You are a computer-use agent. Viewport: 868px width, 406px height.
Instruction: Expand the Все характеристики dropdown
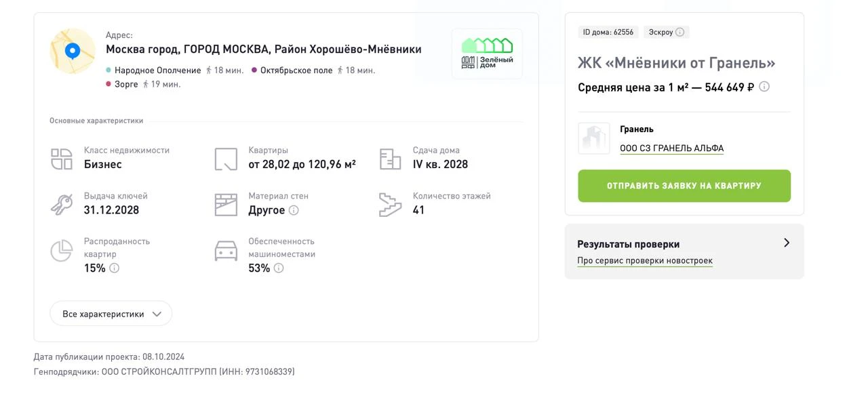[x=111, y=314]
